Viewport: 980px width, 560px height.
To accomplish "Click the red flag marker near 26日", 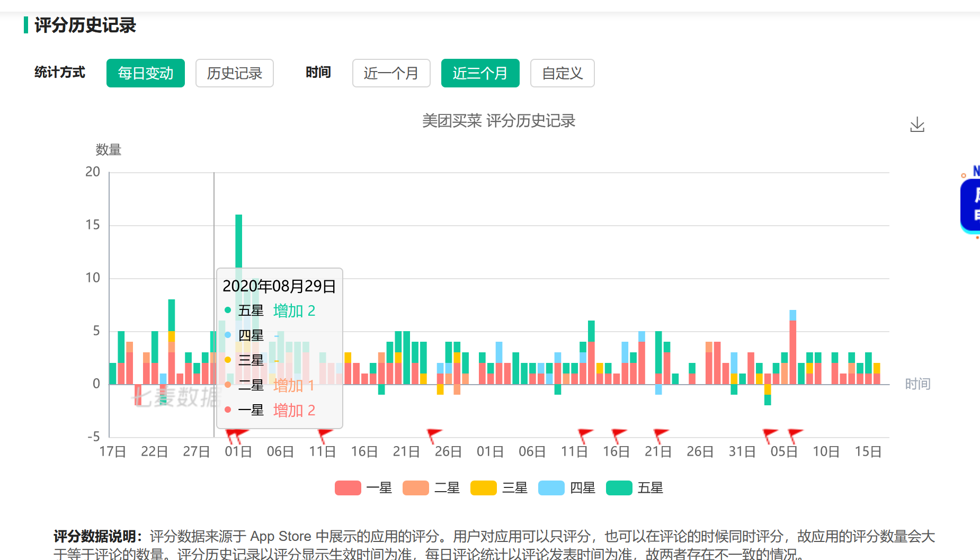I will click(x=434, y=435).
